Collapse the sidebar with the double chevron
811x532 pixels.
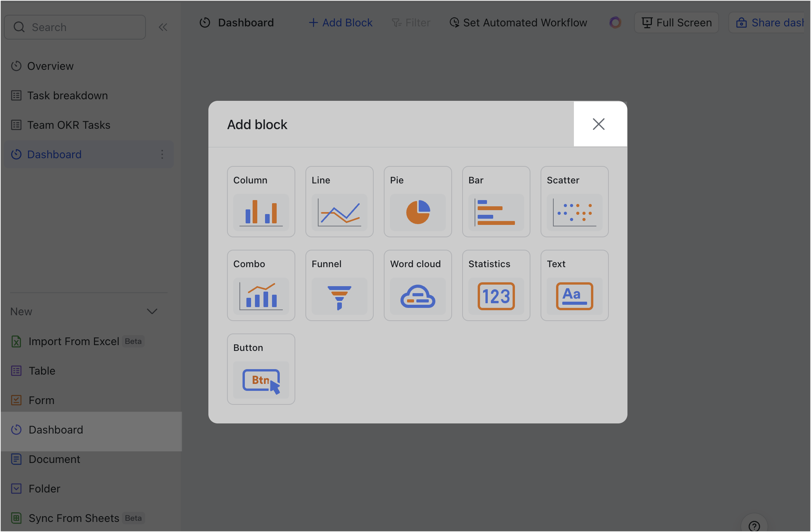pyautogui.click(x=163, y=27)
